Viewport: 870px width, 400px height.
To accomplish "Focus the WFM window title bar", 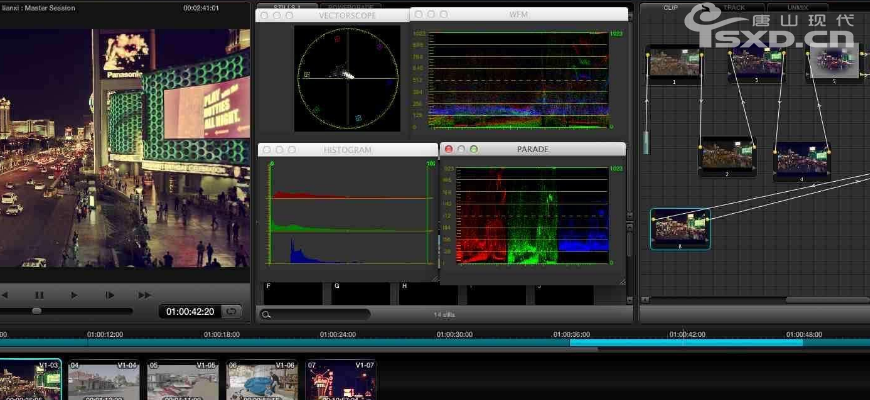I will pyautogui.click(x=519, y=14).
